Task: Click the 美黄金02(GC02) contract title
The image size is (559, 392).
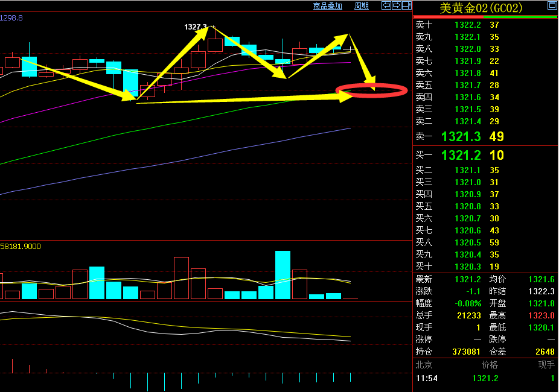Action: [x=481, y=8]
